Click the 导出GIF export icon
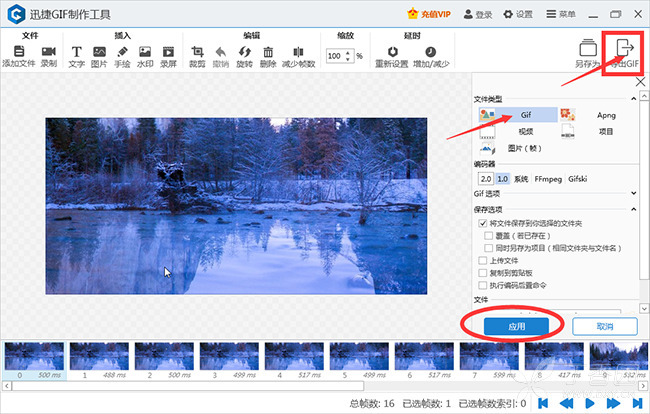This screenshot has height=414, width=650. (627, 50)
